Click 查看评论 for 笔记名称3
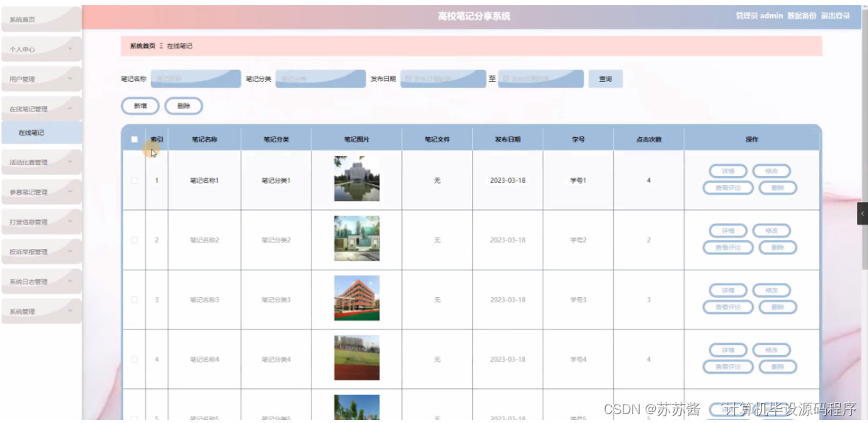This screenshot has width=868, height=423. (728, 307)
